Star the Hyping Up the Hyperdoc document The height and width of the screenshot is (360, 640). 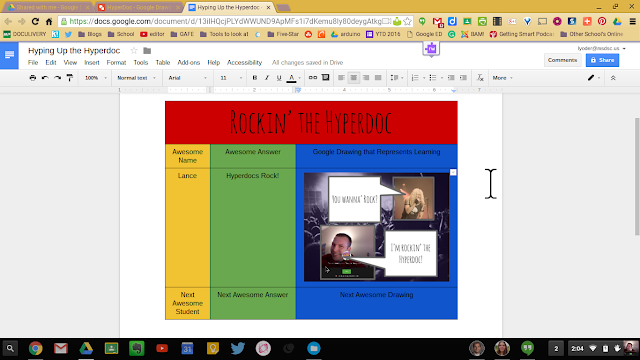pyautogui.click(x=134, y=51)
